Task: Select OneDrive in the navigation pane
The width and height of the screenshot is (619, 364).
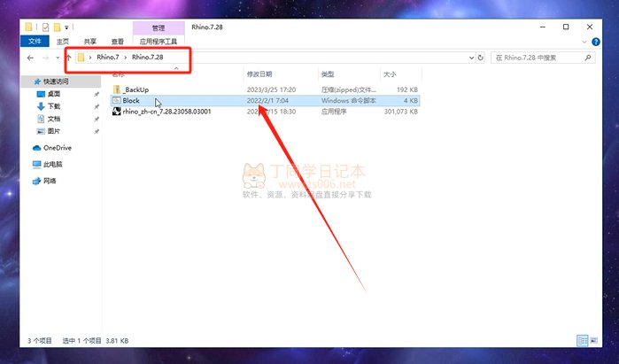Action: 58,148
